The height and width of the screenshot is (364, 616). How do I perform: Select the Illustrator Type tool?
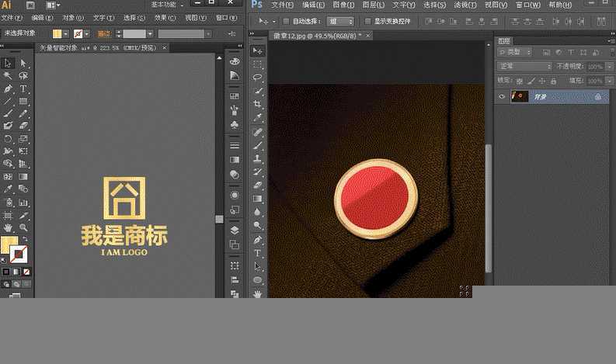pos(23,88)
